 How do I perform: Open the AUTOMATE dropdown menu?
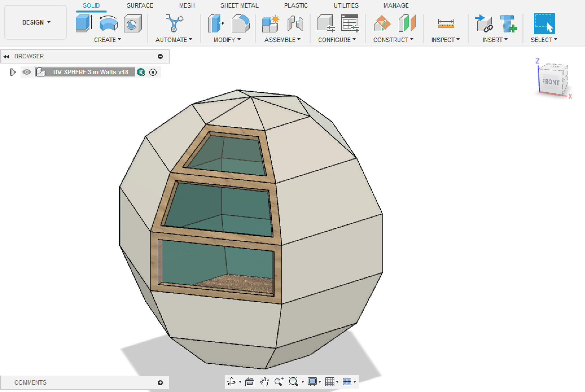click(x=174, y=40)
